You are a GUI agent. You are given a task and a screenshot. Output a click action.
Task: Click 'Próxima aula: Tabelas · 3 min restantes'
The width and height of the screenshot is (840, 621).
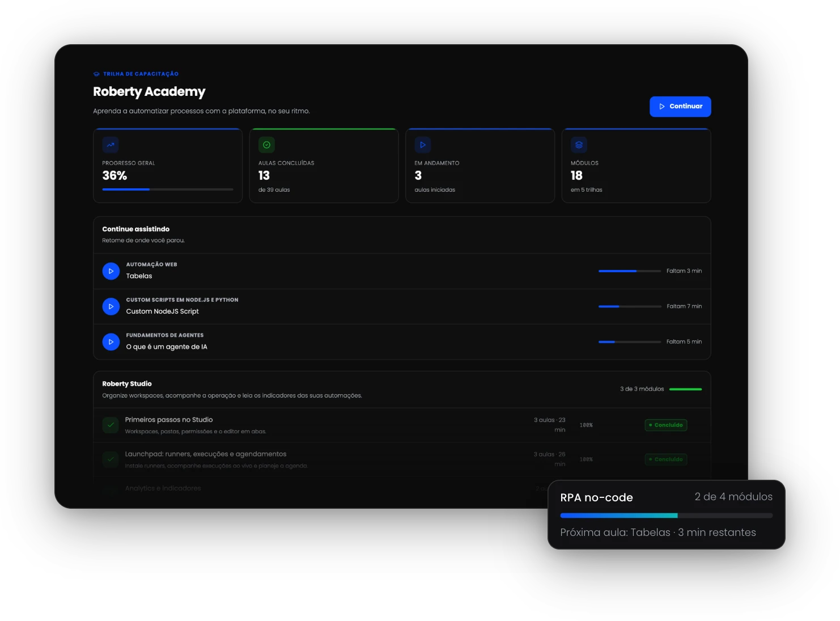[658, 533]
